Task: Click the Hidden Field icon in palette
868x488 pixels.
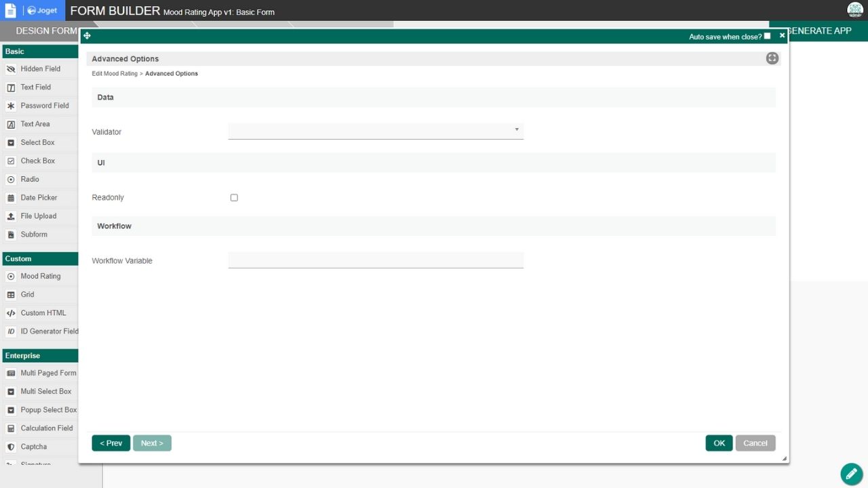Action: coord(11,69)
